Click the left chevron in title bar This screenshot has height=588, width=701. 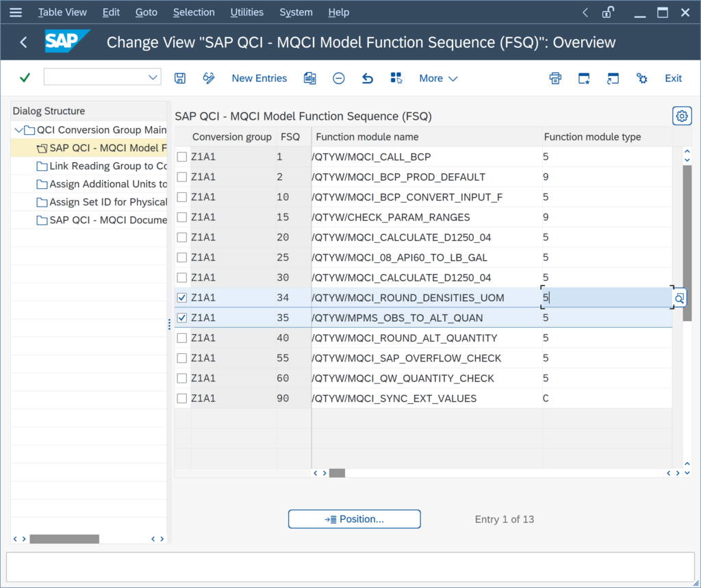pyautogui.click(x=585, y=12)
